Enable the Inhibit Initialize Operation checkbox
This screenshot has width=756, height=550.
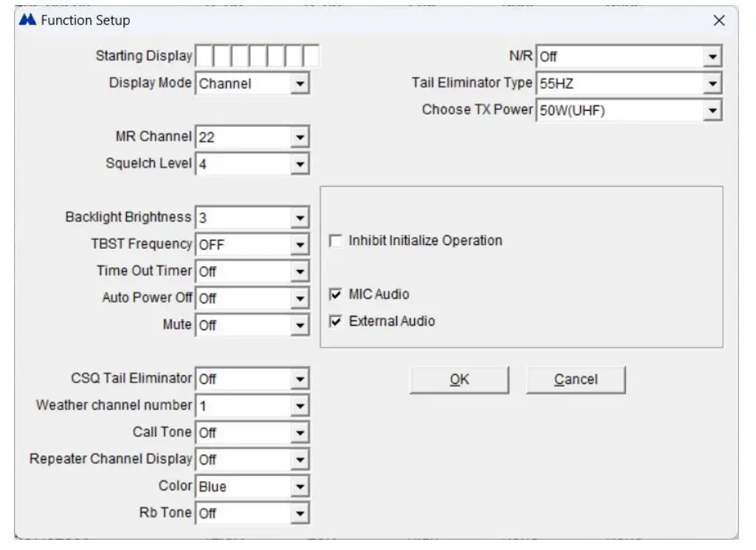[x=337, y=240]
